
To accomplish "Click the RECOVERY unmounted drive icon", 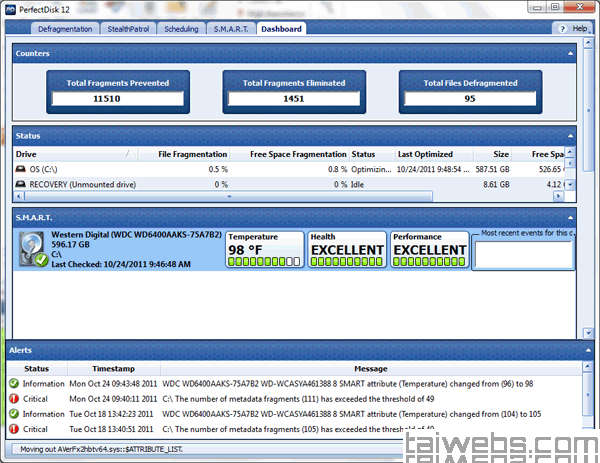I will [21, 185].
